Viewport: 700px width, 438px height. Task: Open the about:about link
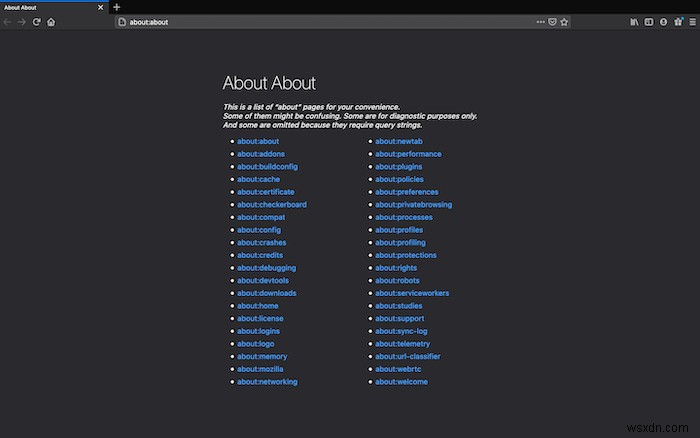pyautogui.click(x=258, y=141)
